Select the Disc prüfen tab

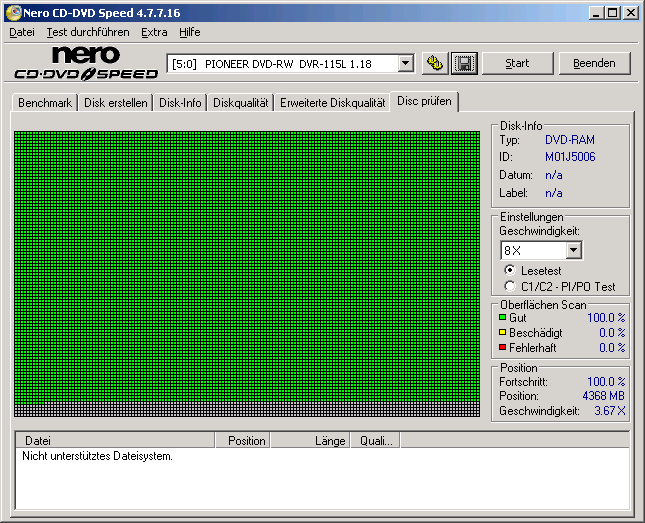(x=424, y=101)
